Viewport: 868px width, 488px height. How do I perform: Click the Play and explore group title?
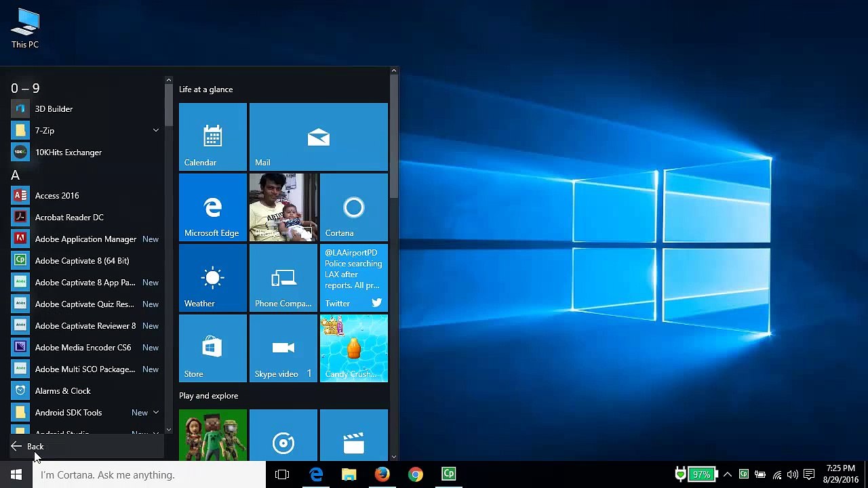coord(208,396)
